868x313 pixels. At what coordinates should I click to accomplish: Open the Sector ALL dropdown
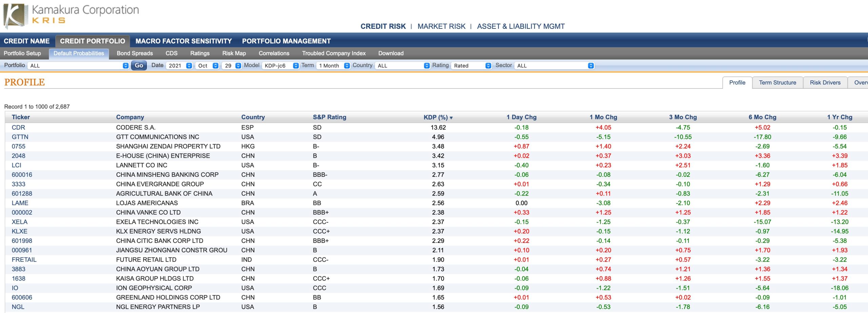tap(554, 66)
